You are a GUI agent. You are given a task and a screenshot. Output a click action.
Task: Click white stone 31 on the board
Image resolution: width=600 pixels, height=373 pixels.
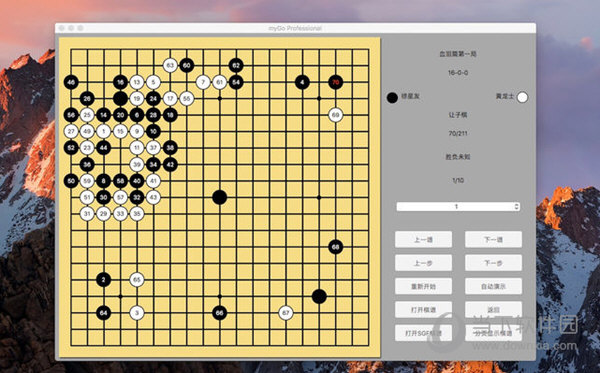87,214
